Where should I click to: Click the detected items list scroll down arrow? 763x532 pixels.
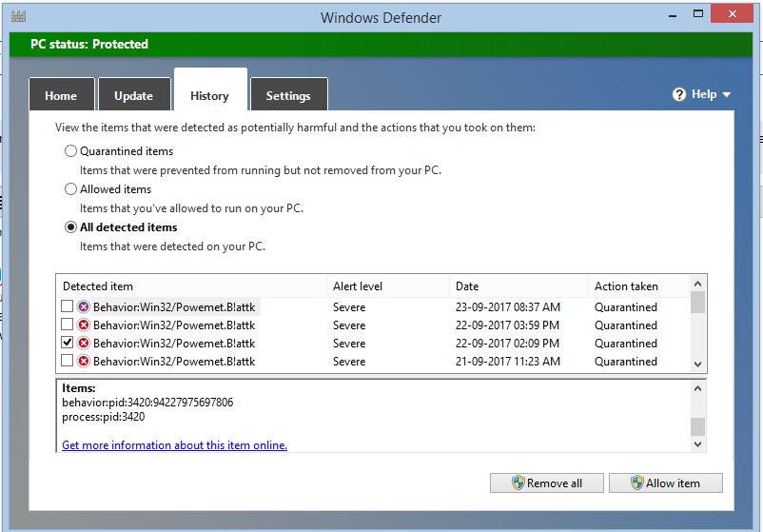pos(697,365)
